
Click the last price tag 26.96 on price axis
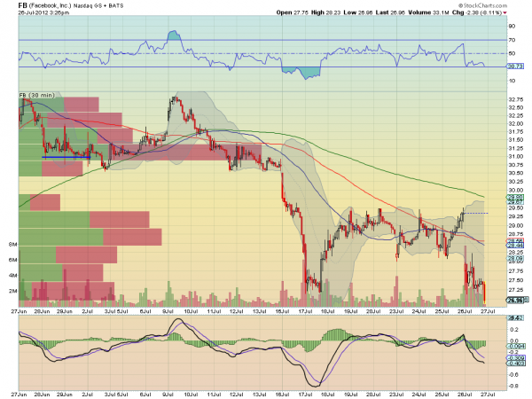pyautogui.click(x=515, y=300)
